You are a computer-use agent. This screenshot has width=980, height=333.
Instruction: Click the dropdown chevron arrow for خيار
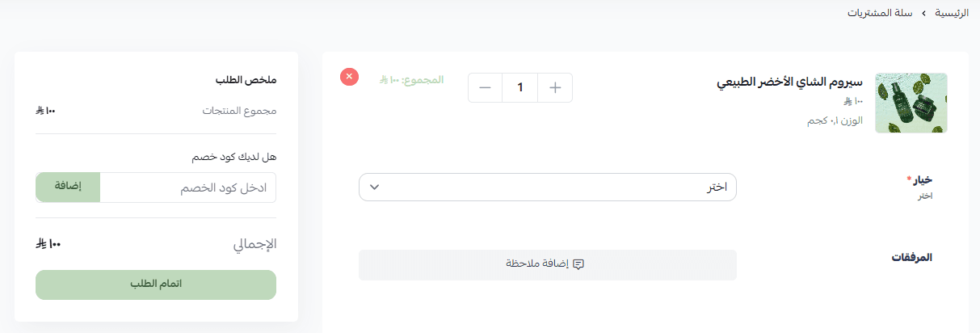click(374, 188)
